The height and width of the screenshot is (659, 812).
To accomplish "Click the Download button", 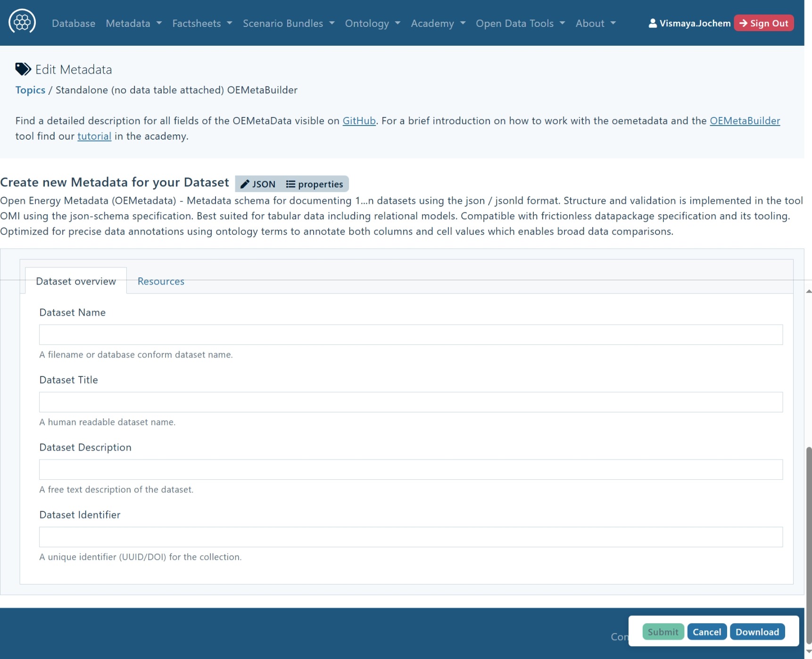I will (x=757, y=632).
